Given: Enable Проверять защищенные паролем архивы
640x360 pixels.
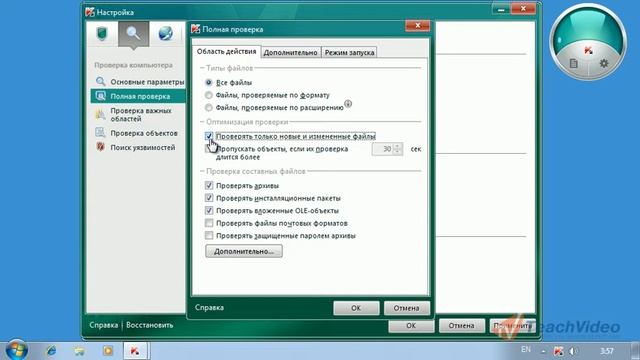Looking at the screenshot, I should (209, 236).
